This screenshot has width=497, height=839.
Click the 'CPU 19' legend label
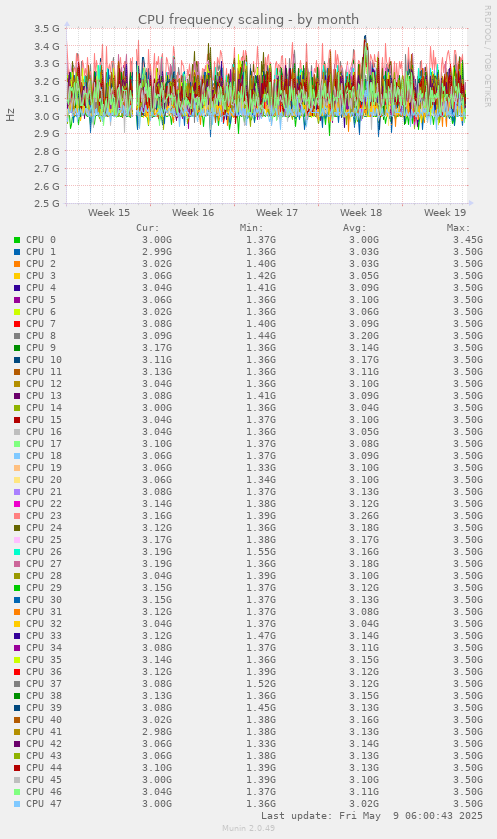click(x=44, y=468)
